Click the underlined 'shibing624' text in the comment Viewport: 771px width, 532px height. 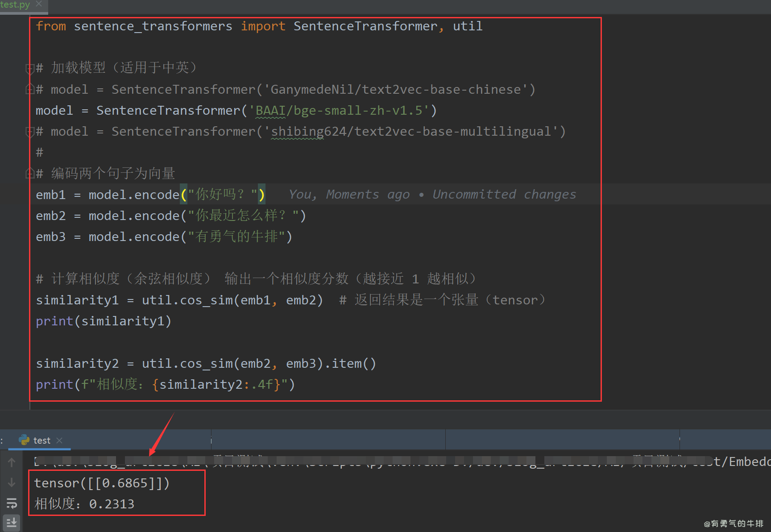[x=298, y=132]
